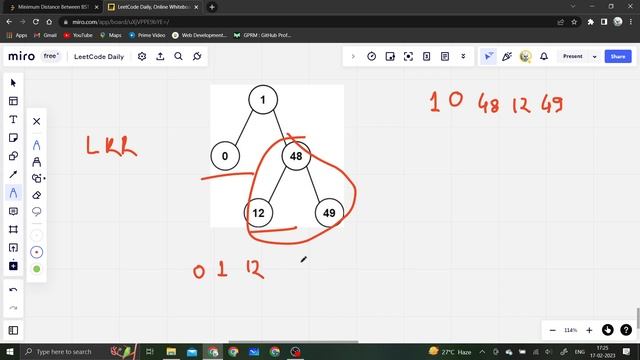This screenshot has width=640, height=360.
Task: Open a new browser tab
Action: click(x=212, y=7)
